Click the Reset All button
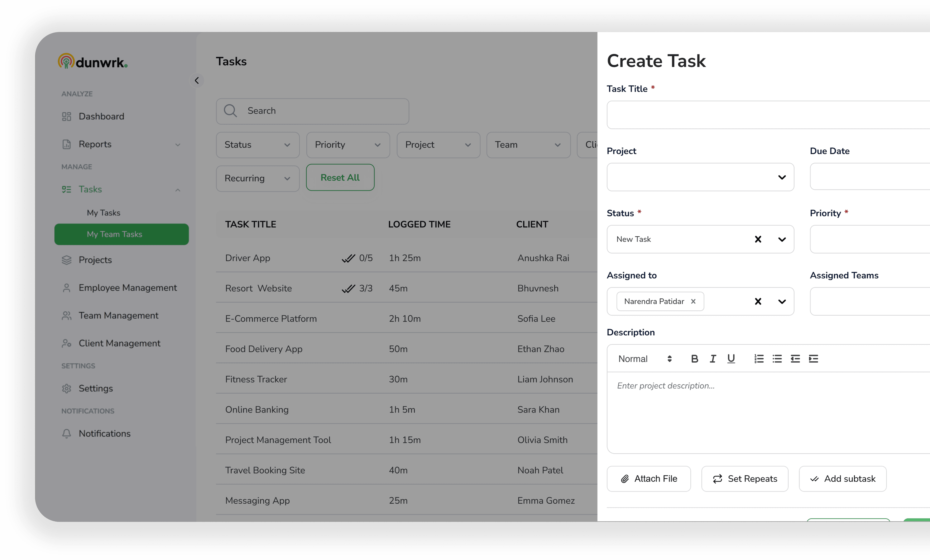 pos(340,177)
